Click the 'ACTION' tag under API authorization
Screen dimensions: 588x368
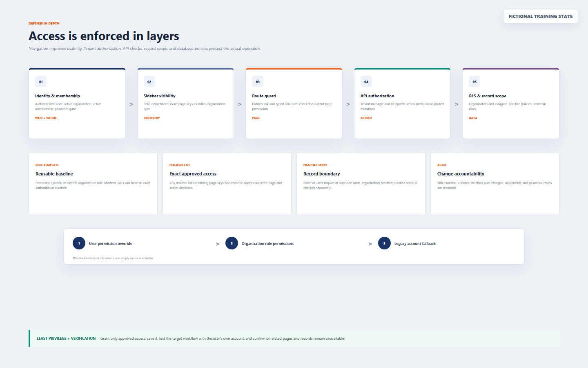[x=366, y=118]
